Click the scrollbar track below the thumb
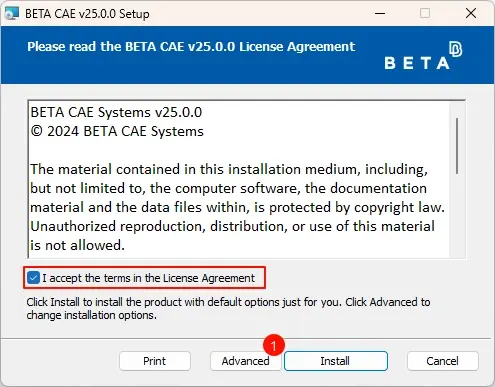Viewport: 495px width, 387px height. tap(457, 216)
